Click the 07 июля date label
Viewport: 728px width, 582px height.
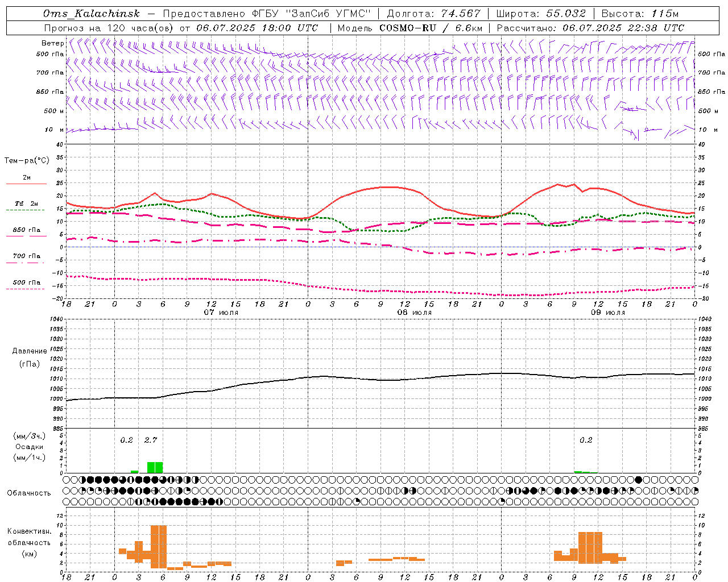point(221,313)
